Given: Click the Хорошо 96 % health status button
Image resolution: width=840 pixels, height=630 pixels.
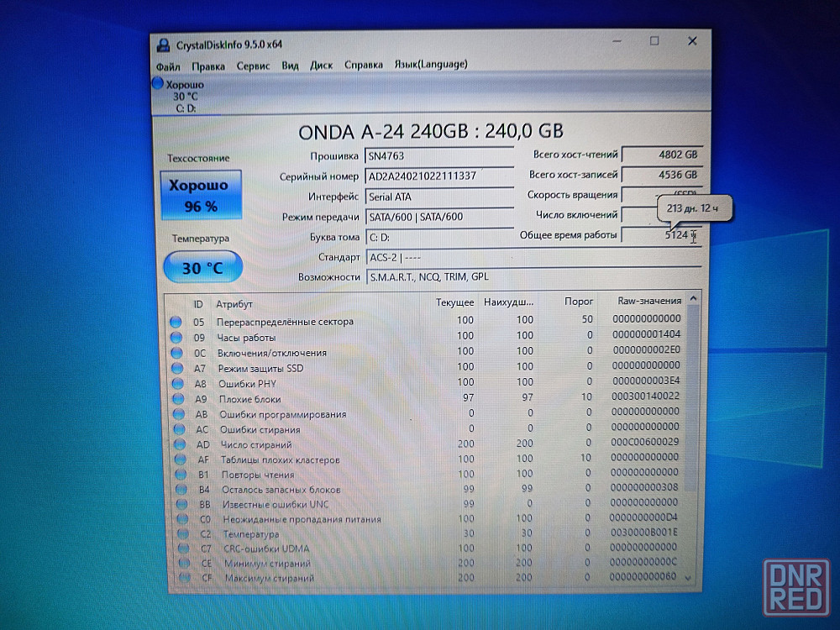Looking at the screenshot, I should click(x=201, y=195).
